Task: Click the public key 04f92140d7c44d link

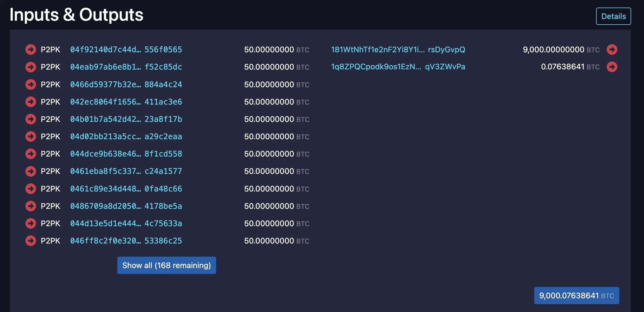Action: click(126, 49)
